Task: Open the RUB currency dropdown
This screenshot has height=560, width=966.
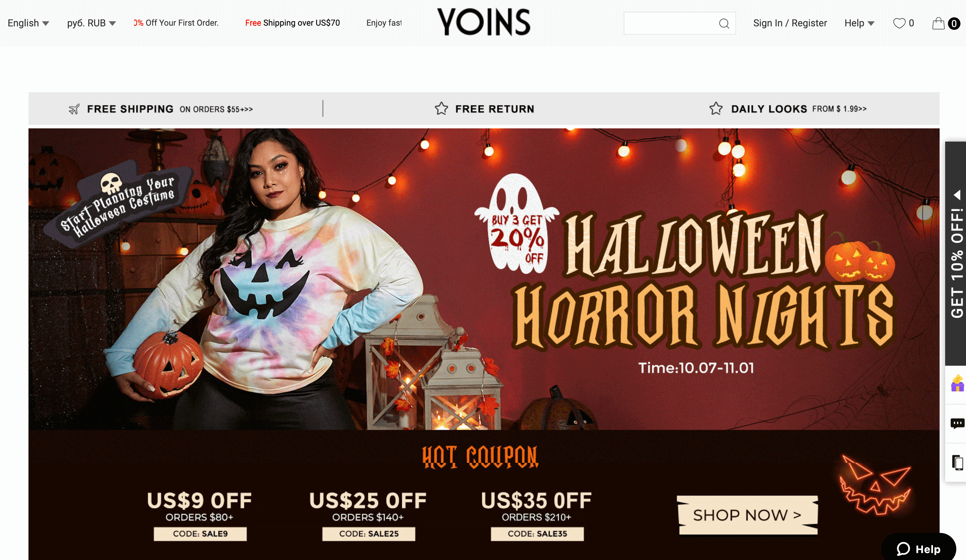Action: tap(92, 23)
